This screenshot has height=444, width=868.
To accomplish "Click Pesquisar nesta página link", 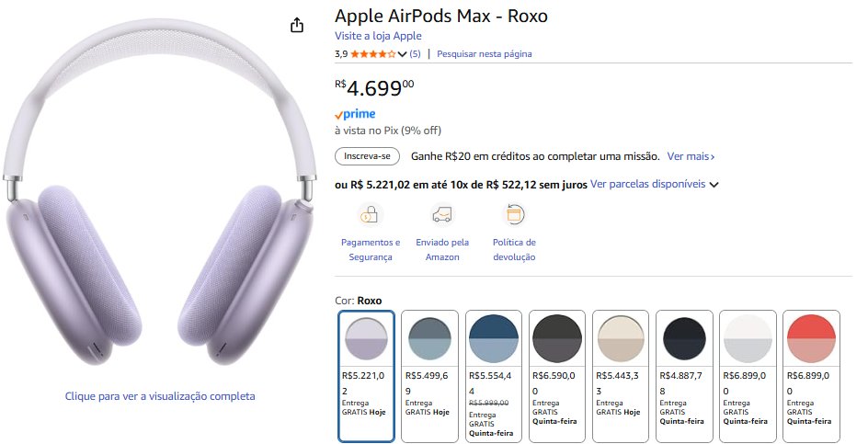I will [485, 54].
